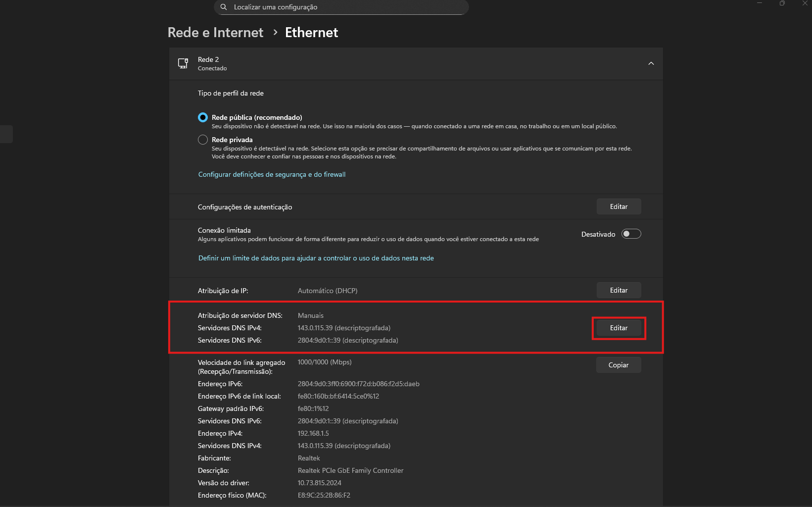Viewport: 812px width, 507px height.
Task: Copy network properties with Copiar button
Action: [x=619, y=365]
